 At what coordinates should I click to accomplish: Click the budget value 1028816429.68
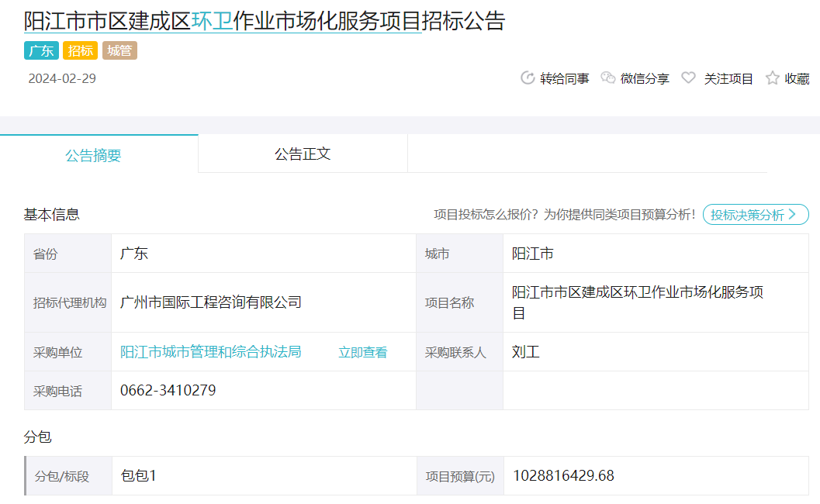(563, 476)
